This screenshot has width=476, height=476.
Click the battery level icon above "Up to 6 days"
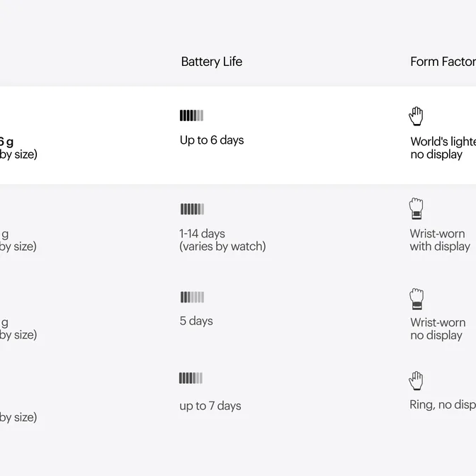coord(191,115)
